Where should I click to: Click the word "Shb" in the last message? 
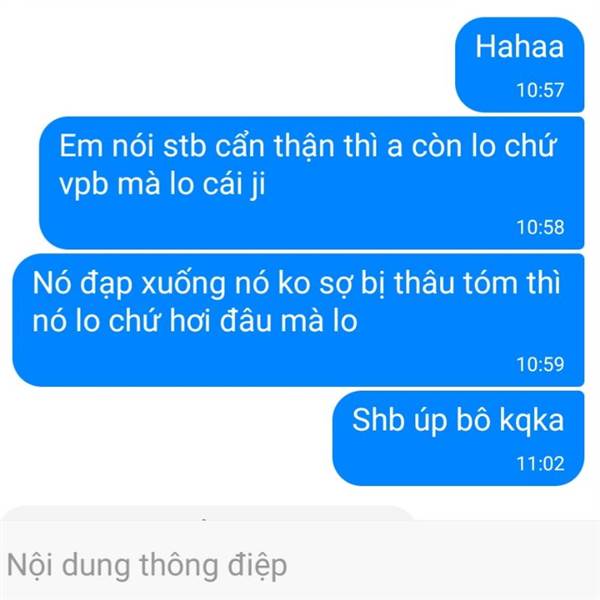click(x=378, y=420)
